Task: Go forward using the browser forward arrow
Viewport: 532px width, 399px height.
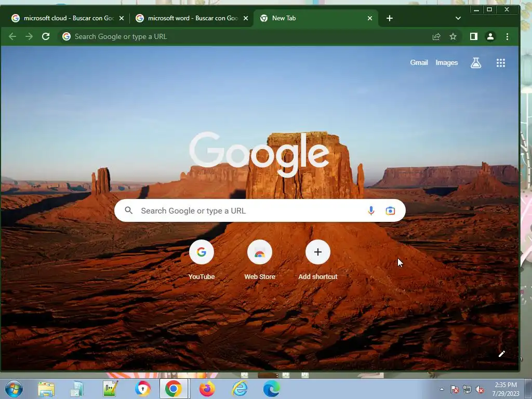Action: 29,37
